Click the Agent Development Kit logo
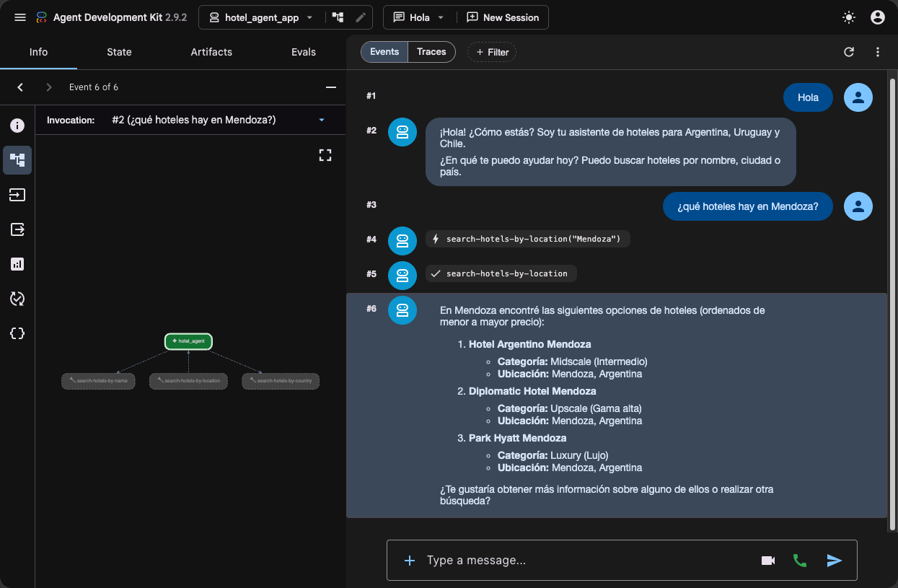Screen dimensions: 898x588 click(x=42, y=17)
